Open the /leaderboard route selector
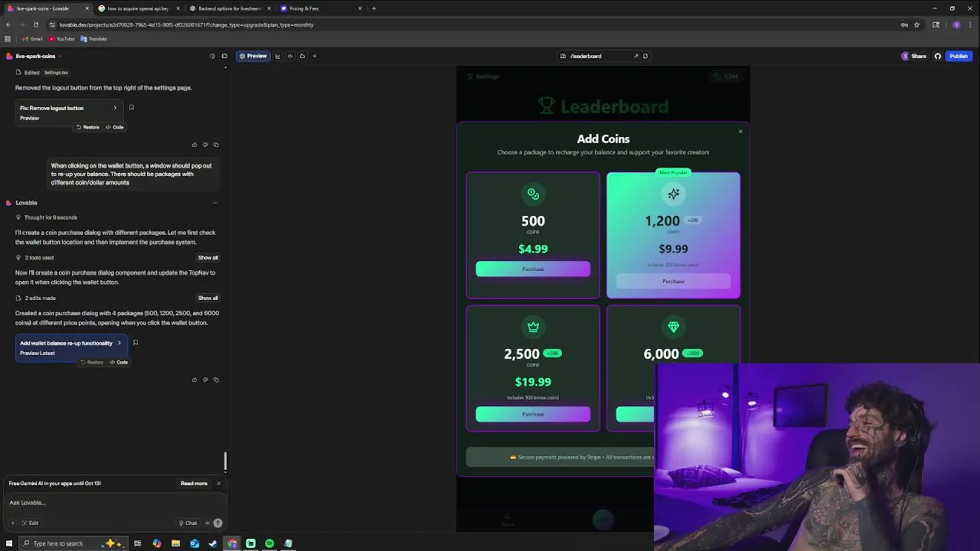This screenshot has width=980, height=551. coord(586,56)
